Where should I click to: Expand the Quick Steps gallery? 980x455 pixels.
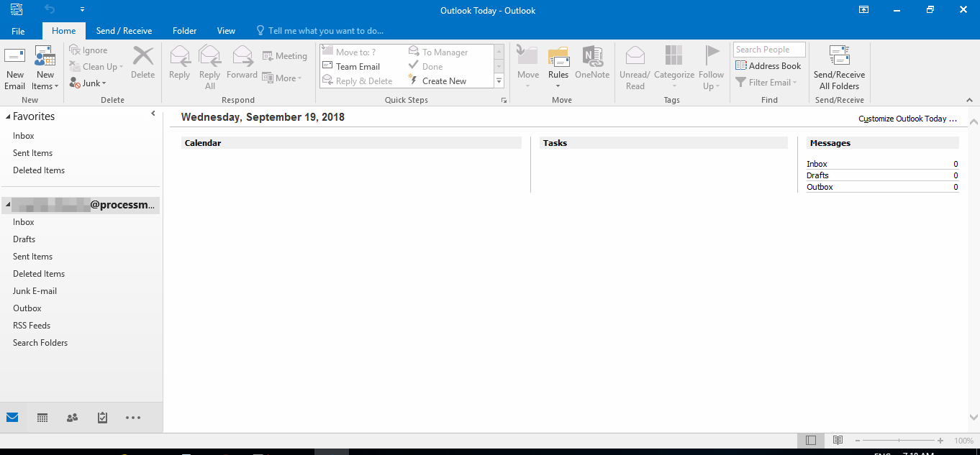pos(499,81)
